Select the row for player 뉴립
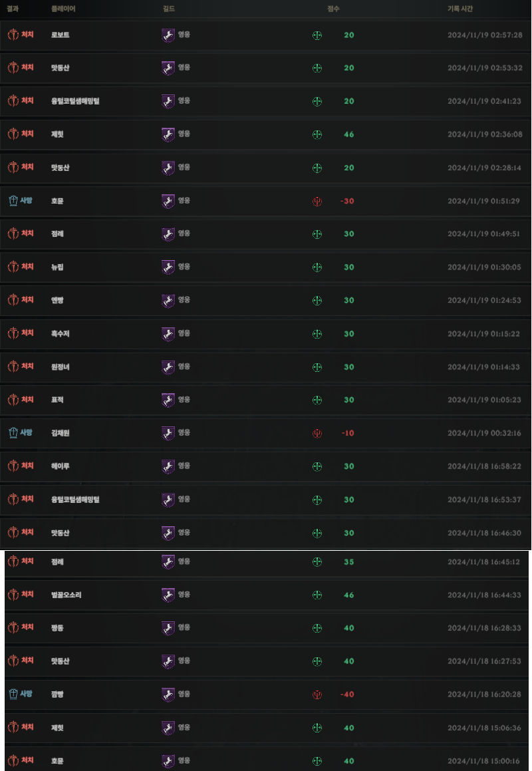The height and width of the screenshot is (771, 532). pos(265,267)
